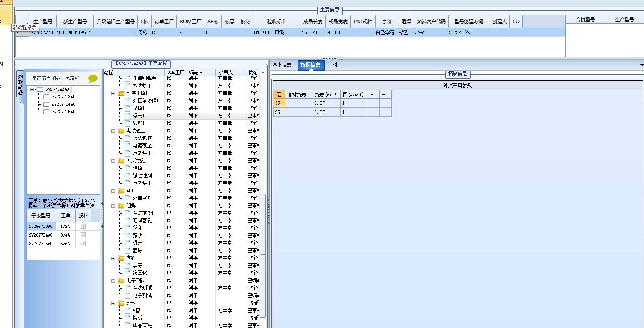Click node icon of 2V2G77I3A0 in device tree
This screenshot has height=328, width=644.
pos(46,97)
